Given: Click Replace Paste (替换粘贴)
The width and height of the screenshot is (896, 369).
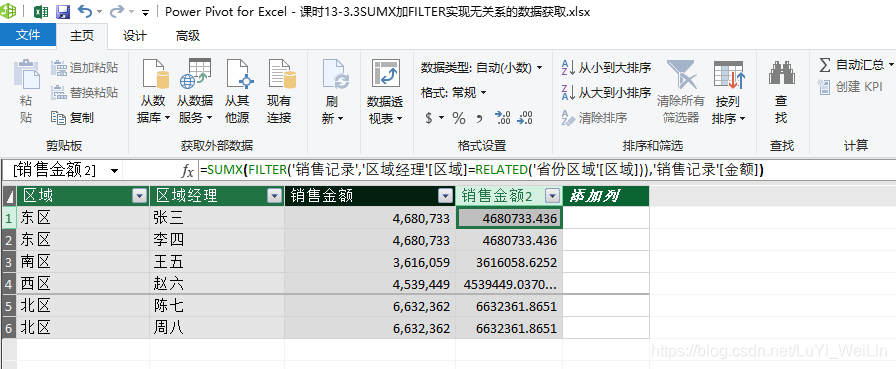Looking at the screenshot, I should (85, 92).
